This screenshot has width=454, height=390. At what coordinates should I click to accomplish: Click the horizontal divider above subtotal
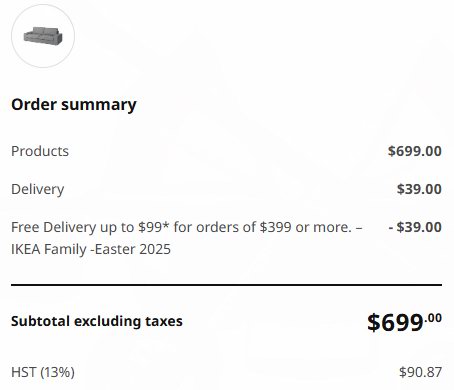pyautogui.click(x=227, y=285)
